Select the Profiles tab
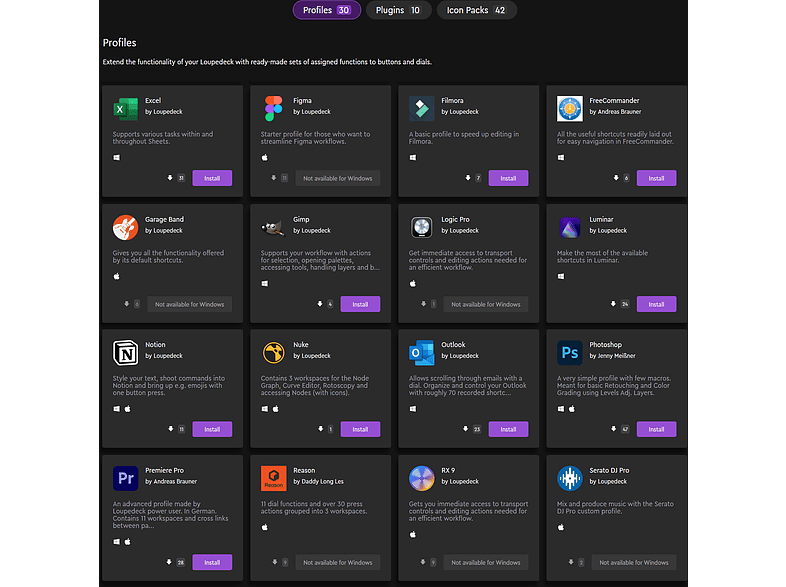The height and width of the screenshot is (587, 786). pyautogui.click(x=326, y=10)
